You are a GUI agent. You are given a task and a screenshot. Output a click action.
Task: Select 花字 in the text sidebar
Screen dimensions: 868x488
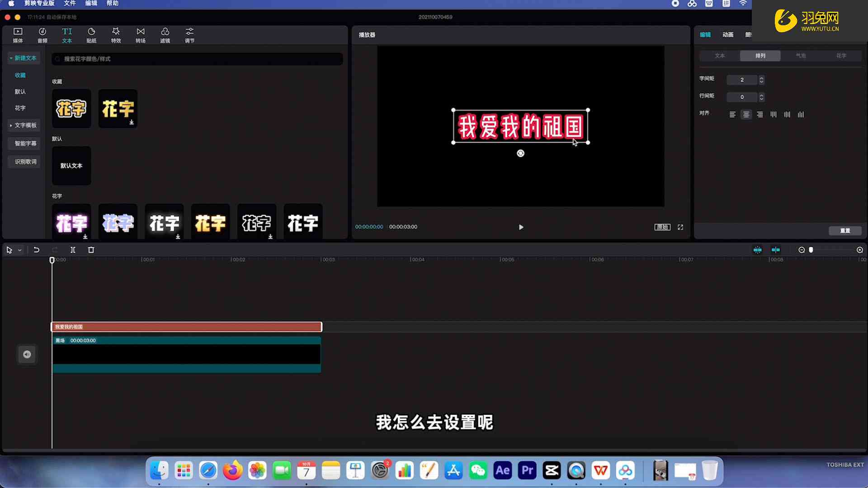tap(20, 108)
